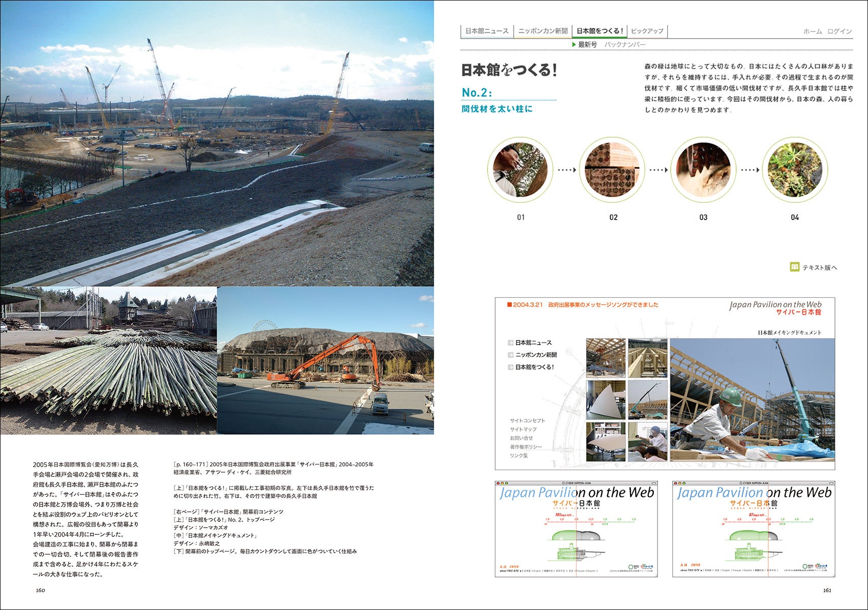
Task: Click the green book icon beside テキスト版へ
Action: click(x=795, y=267)
